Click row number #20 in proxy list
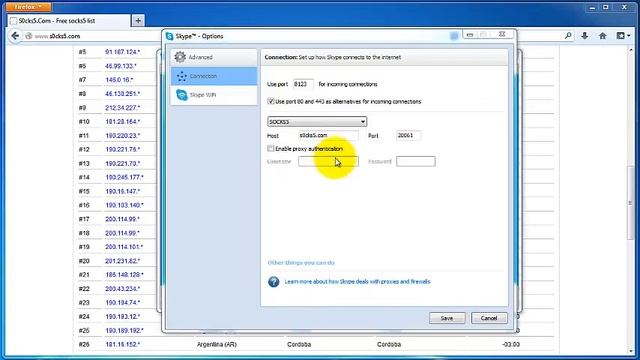 pyautogui.click(x=84, y=261)
